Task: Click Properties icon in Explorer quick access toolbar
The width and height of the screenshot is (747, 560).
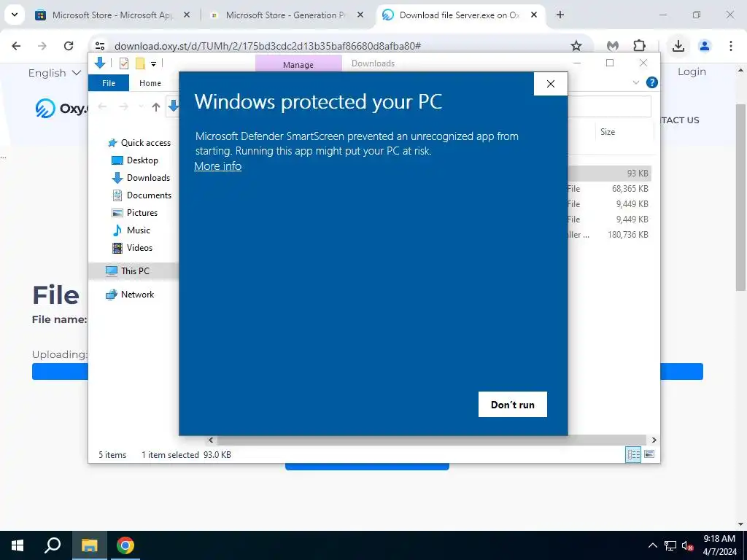Action: coord(124,63)
